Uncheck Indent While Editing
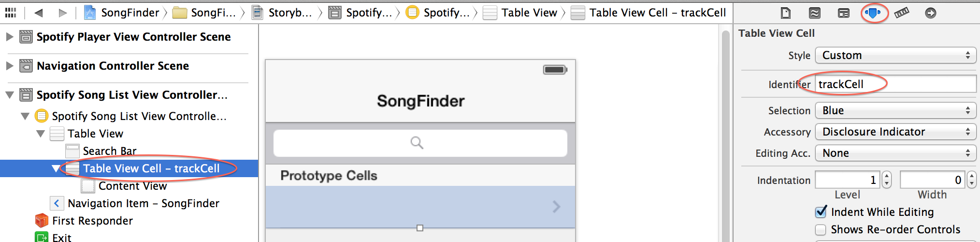Screen dimensions: 980x242 pyautogui.click(x=821, y=212)
